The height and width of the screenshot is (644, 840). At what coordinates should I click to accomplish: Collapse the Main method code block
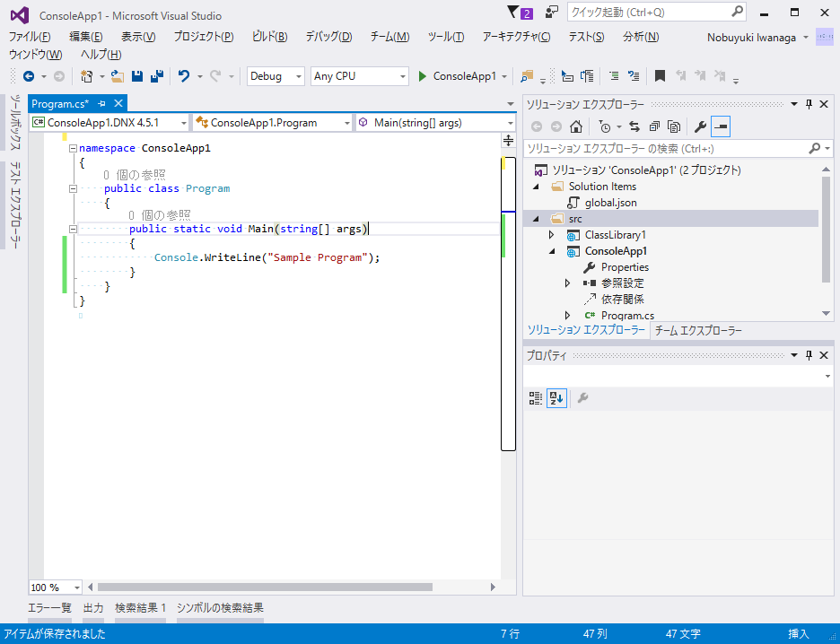click(x=73, y=229)
